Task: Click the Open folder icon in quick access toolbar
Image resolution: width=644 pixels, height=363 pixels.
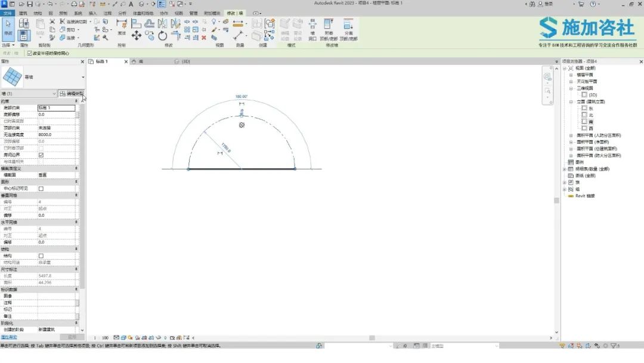Action: point(21,4)
